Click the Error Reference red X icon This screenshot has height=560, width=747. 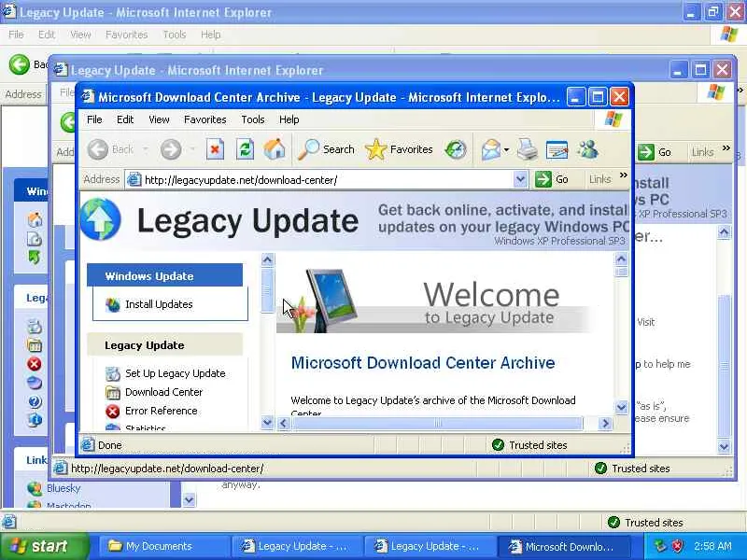click(112, 411)
